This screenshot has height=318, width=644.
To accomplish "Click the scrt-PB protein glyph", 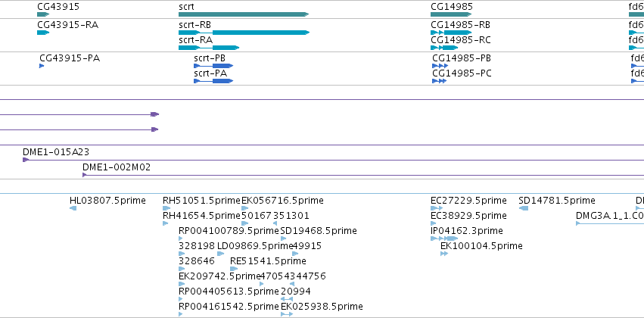I will (x=213, y=66).
